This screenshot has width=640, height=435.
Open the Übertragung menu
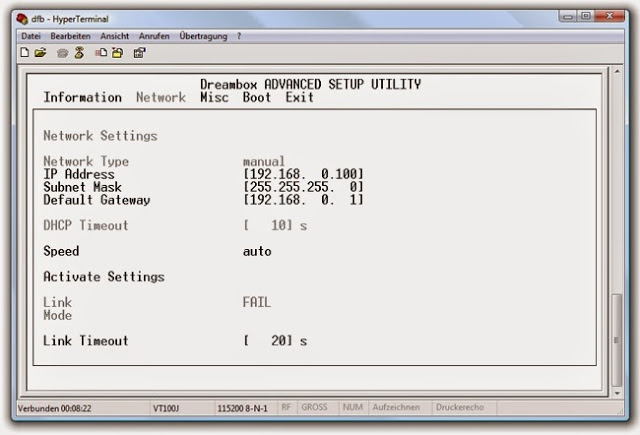coord(203,36)
